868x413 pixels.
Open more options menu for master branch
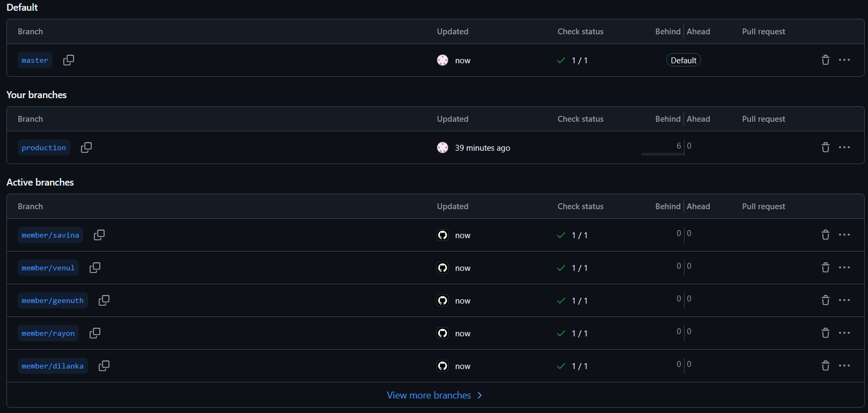(x=844, y=60)
